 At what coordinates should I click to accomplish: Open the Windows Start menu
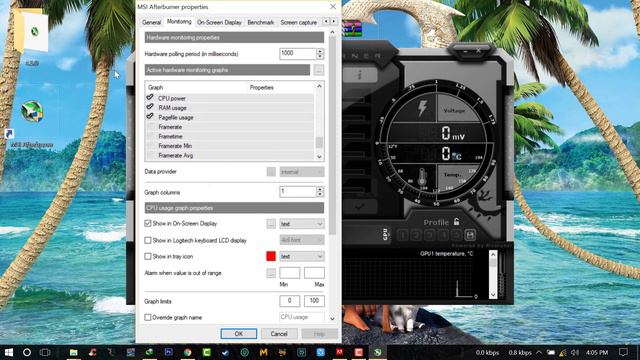tap(9, 352)
